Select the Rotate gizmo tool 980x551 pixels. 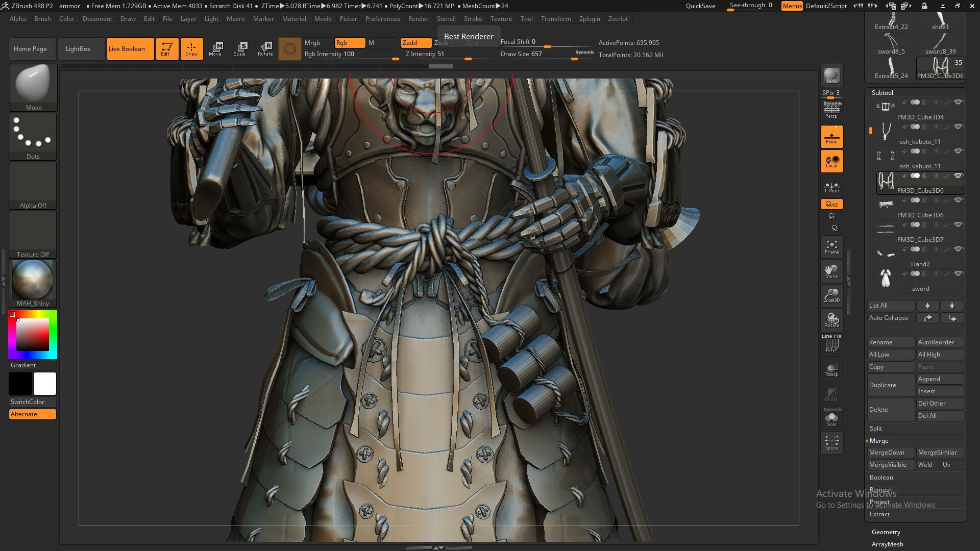[265, 49]
